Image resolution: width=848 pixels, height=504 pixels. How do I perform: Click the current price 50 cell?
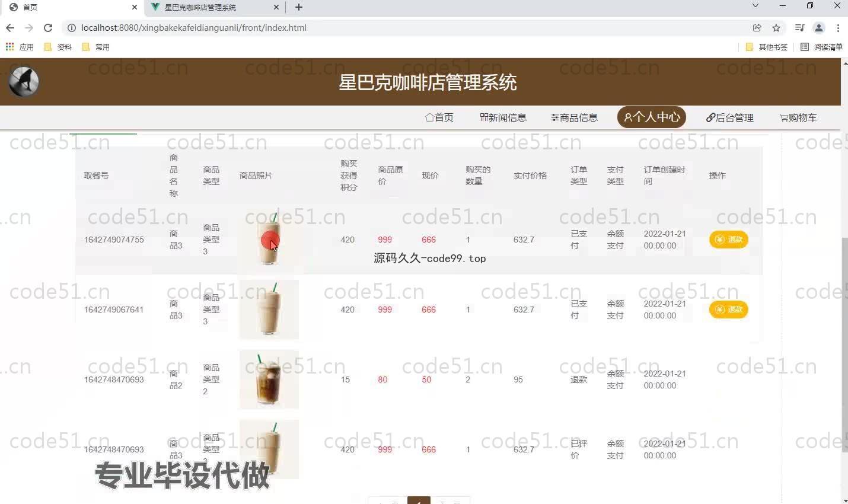point(426,379)
